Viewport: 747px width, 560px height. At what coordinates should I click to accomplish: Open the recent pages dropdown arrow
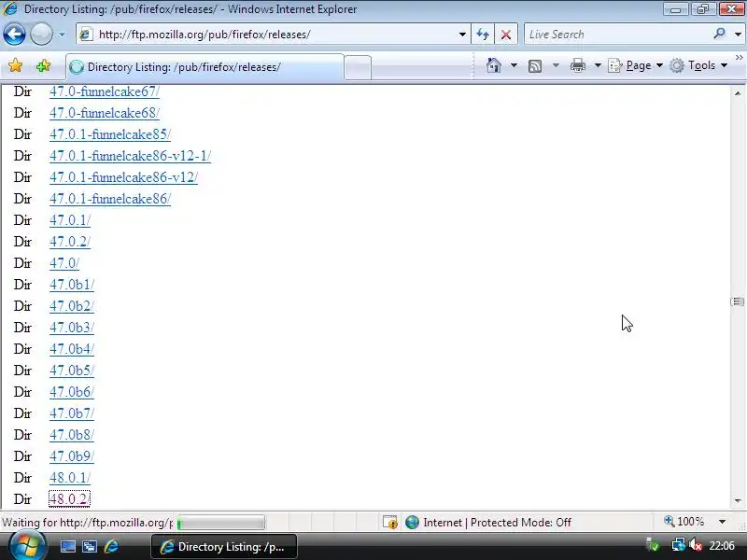[62, 35]
